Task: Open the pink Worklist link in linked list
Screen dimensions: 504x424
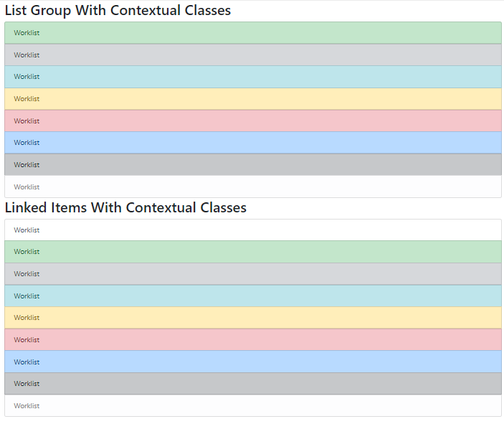Action: pyautogui.click(x=253, y=339)
